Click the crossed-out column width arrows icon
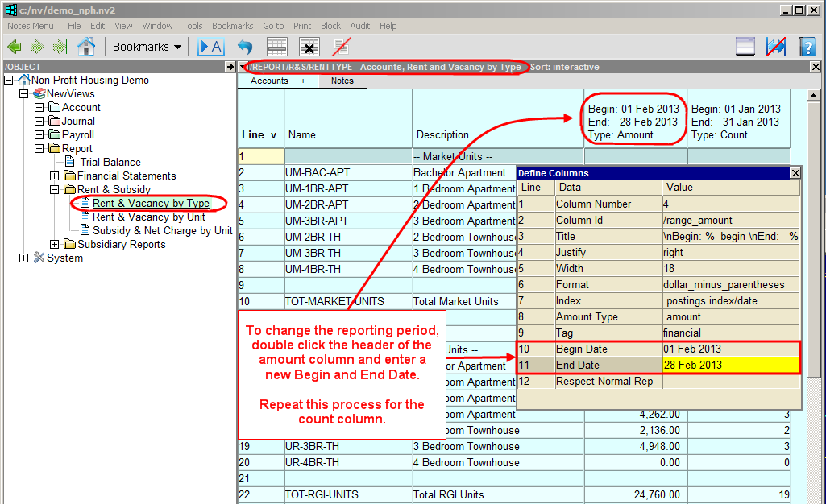826x504 pixels. (x=776, y=47)
